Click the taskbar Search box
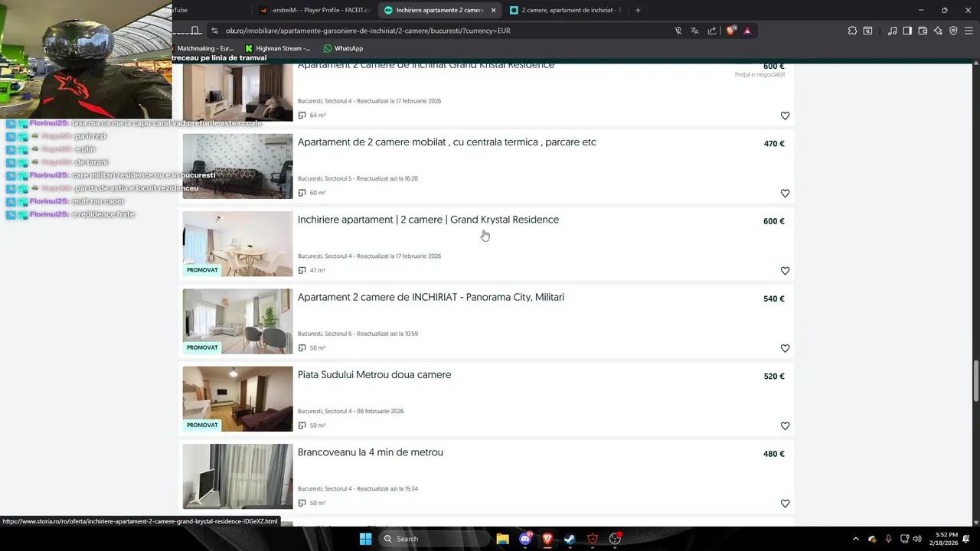The height and width of the screenshot is (551, 980). 435,539
